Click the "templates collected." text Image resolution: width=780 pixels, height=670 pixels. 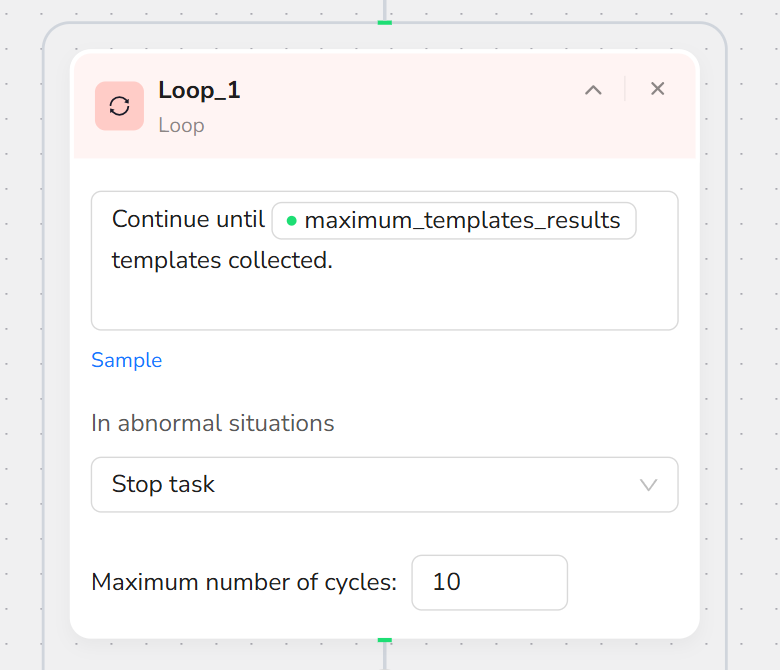coord(222,260)
